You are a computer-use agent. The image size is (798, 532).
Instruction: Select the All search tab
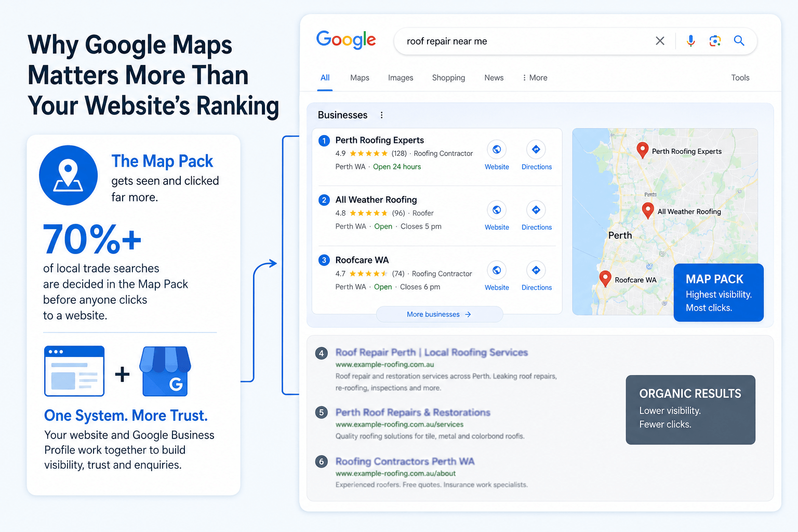click(x=325, y=78)
